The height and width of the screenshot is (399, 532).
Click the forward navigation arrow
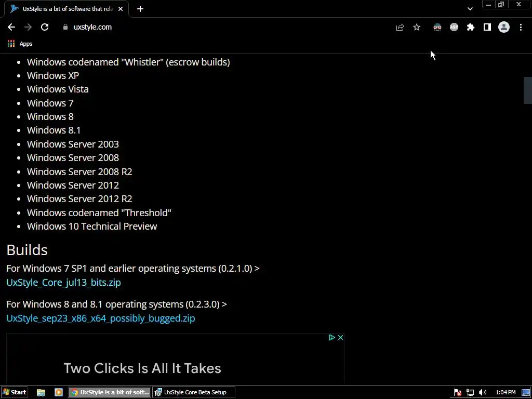click(28, 27)
